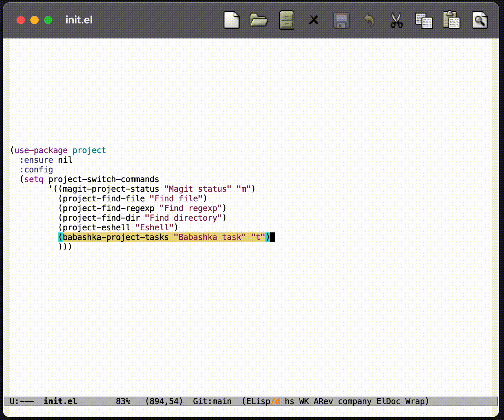This screenshot has height=420, width=504.
Task: Click init.el title in the title bar
Action: tap(79, 20)
